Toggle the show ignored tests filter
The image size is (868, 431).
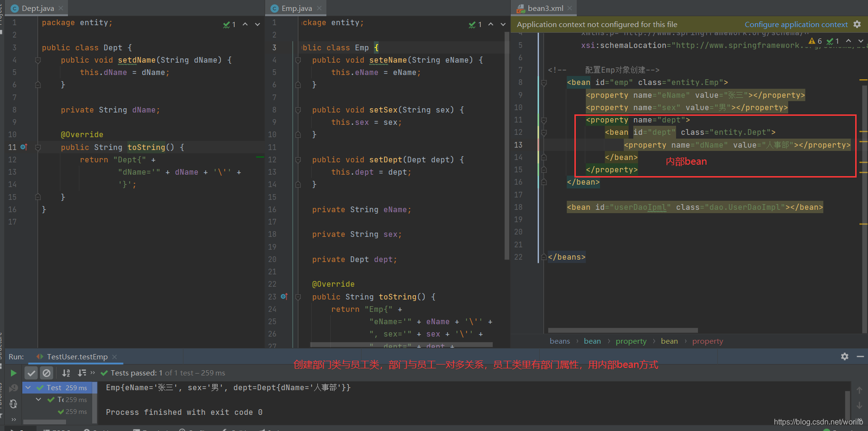(47, 373)
